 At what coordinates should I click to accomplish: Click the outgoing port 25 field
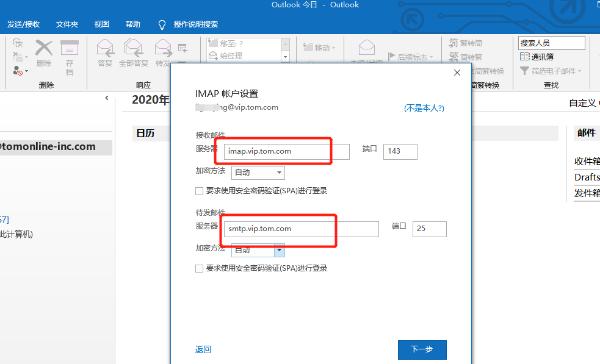[429, 229]
